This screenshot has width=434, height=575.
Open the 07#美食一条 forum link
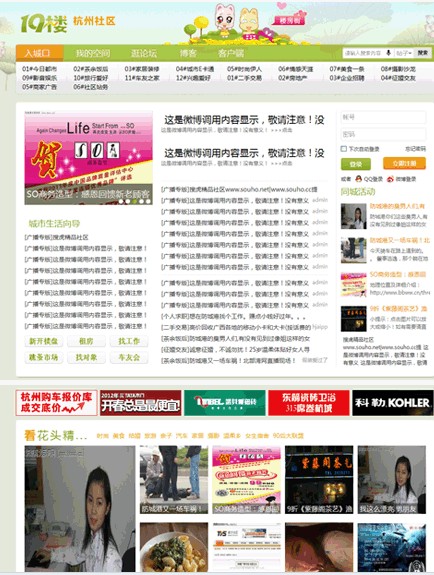coord(347,69)
